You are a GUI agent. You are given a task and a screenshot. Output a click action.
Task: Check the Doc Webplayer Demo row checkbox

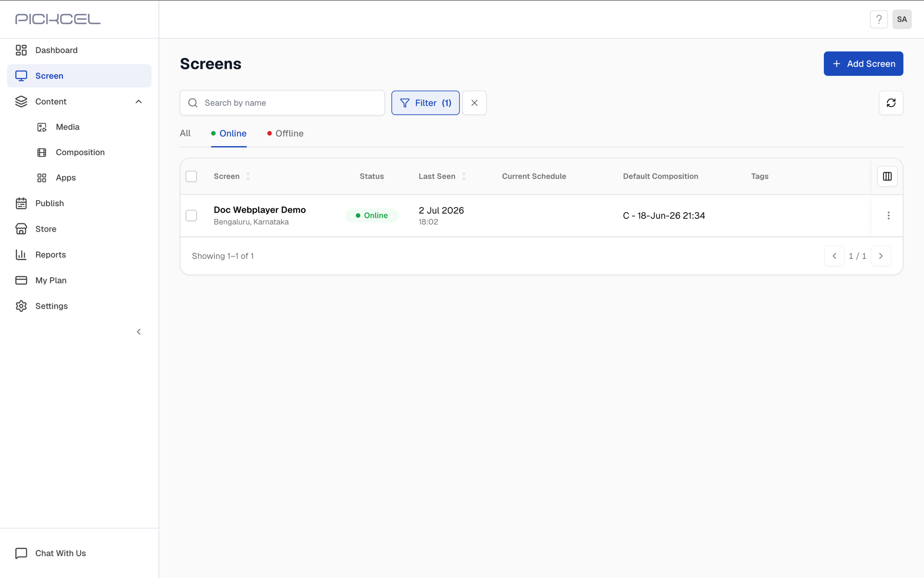(191, 215)
